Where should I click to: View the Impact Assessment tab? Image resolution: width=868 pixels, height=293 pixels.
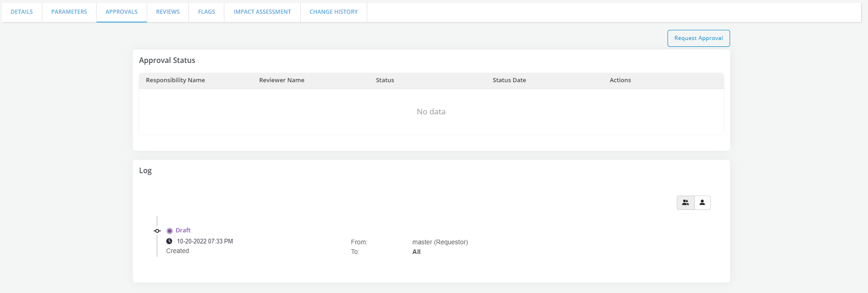pyautogui.click(x=262, y=12)
